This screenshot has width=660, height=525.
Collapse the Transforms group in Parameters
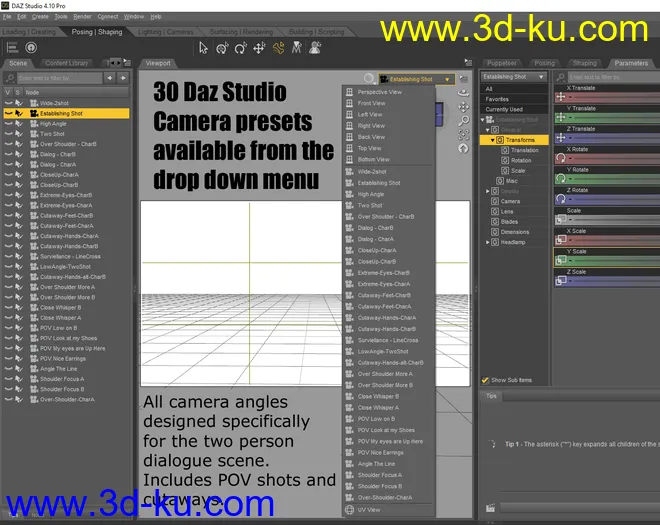(494, 140)
